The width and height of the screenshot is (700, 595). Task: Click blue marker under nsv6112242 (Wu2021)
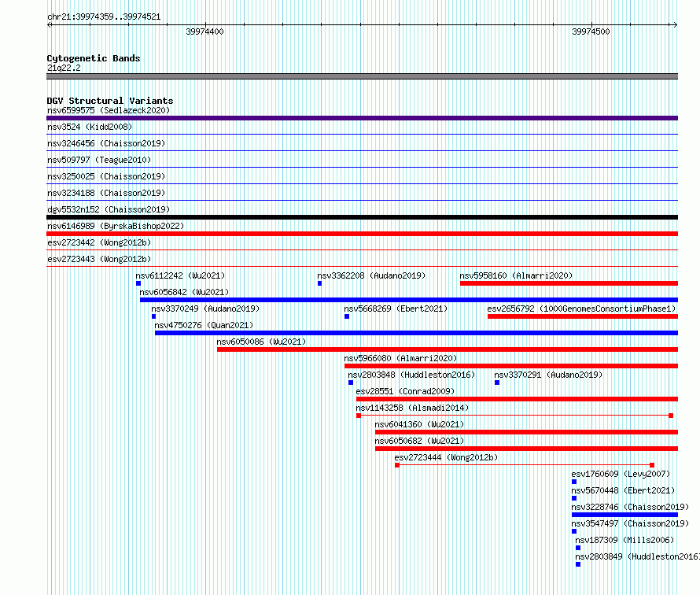(x=138, y=283)
